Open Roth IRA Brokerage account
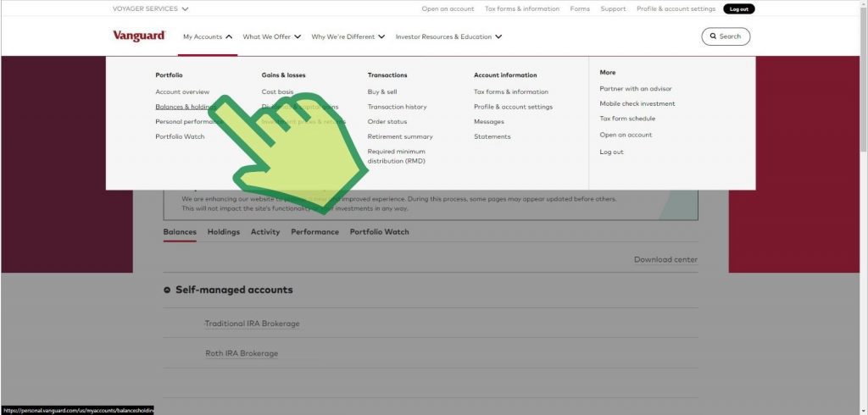868x415 pixels. coord(242,353)
